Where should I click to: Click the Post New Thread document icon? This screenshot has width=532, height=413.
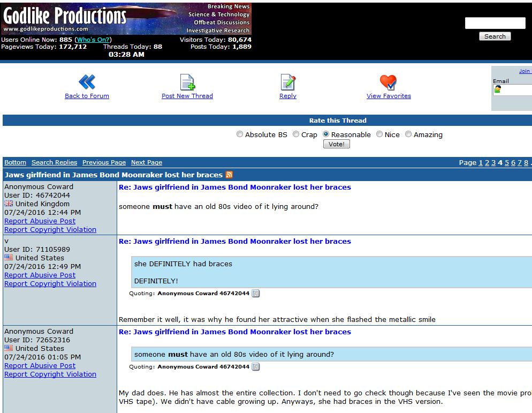click(187, 82)
